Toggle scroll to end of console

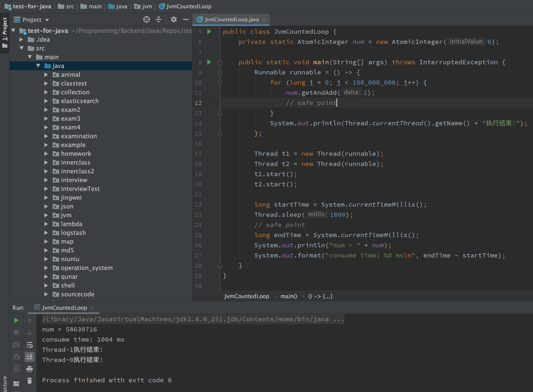click(x=30, y=357)
